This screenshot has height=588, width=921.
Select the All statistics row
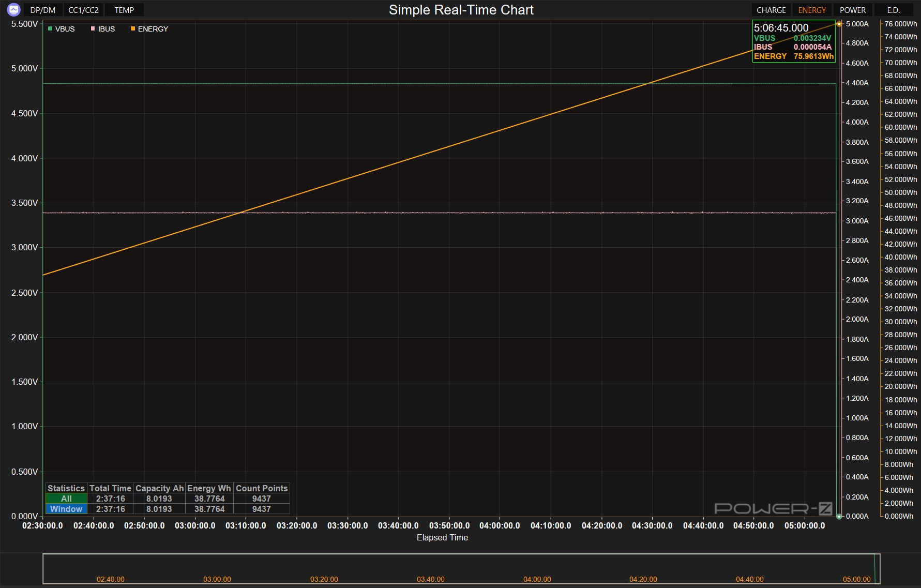click(x=66, y=499)
